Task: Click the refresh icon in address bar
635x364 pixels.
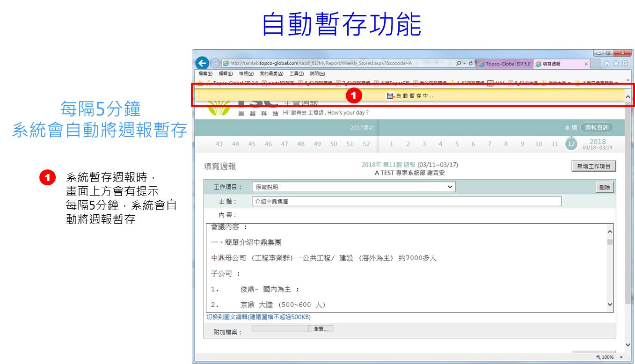Action: coord(470,64)
